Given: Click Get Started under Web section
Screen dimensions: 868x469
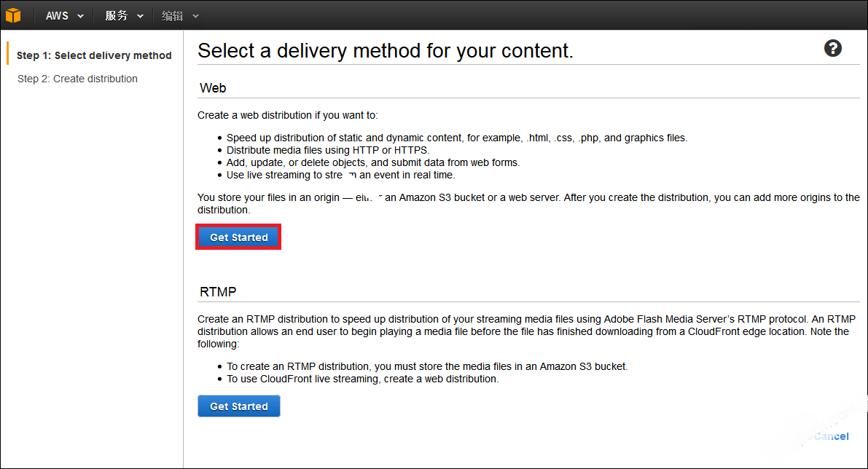Looking at the screenshot, I should [238, 237].
